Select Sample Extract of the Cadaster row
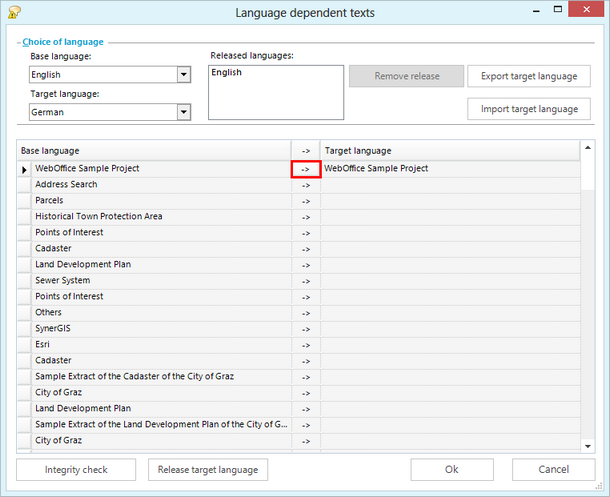 pyautogui.click(x=135, y=376)
